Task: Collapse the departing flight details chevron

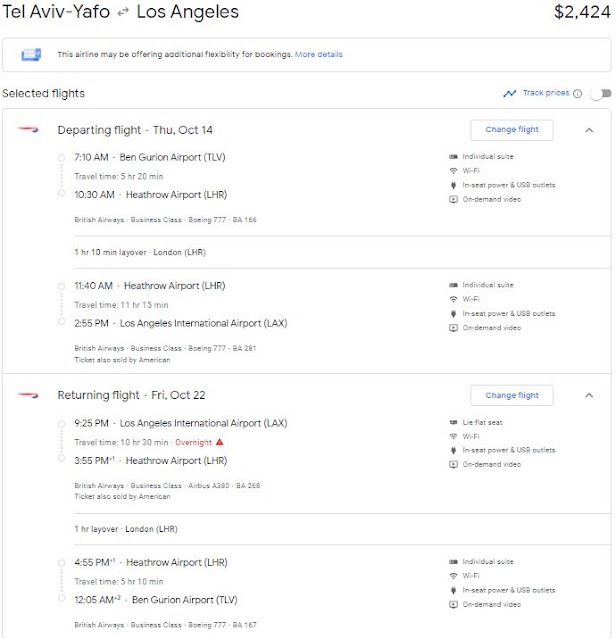Action: click(x=589, y=130)
